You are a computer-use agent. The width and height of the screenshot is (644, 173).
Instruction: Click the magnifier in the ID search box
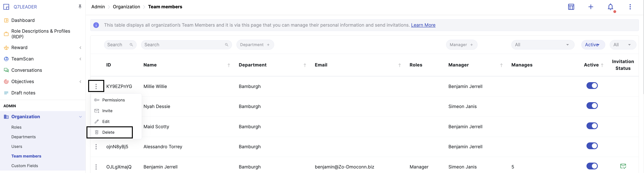coord(131,45)
